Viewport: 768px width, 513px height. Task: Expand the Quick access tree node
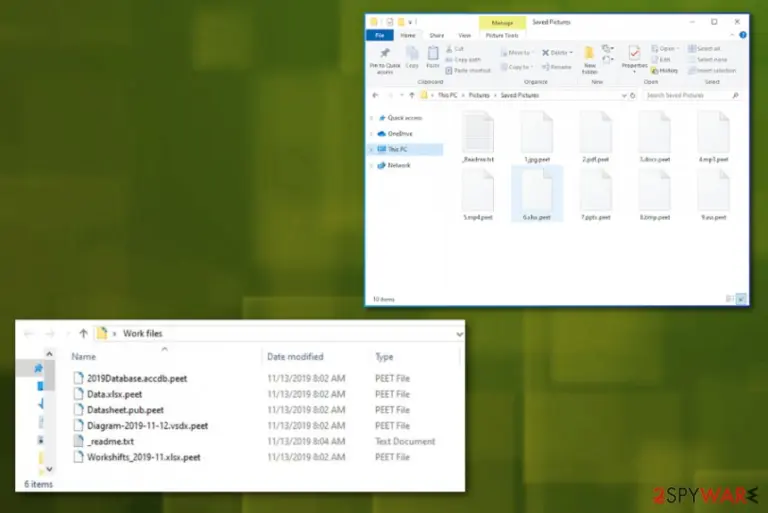372,118
